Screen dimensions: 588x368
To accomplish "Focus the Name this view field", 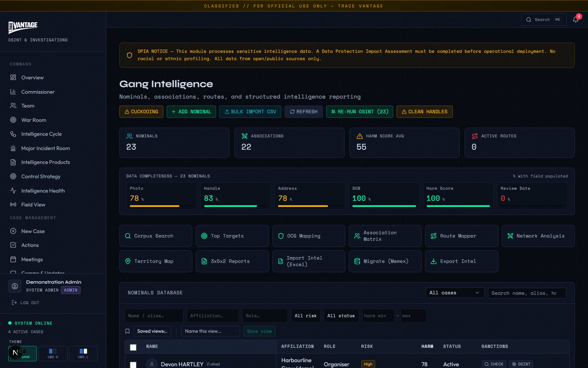I will click(x=211, y=331).
